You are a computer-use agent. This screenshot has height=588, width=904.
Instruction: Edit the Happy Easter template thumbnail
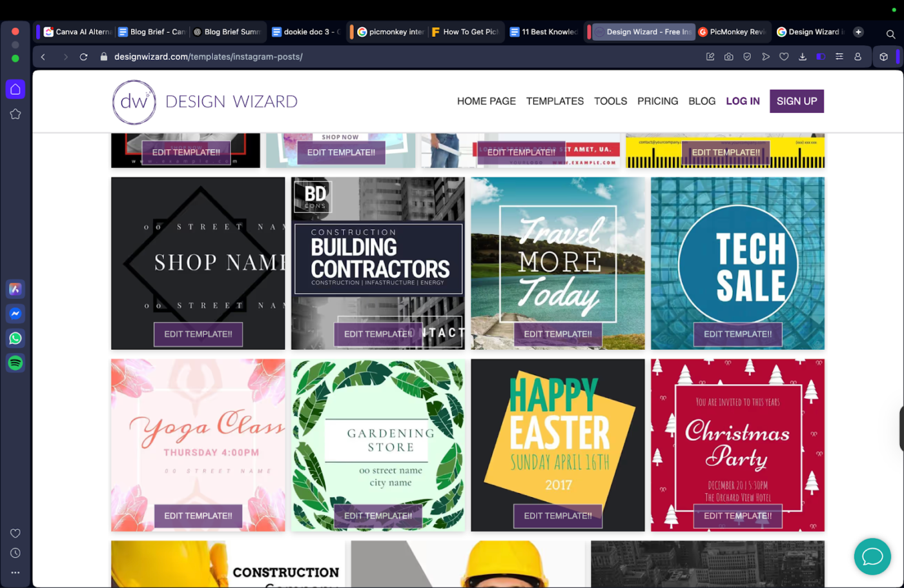point(558,516)
